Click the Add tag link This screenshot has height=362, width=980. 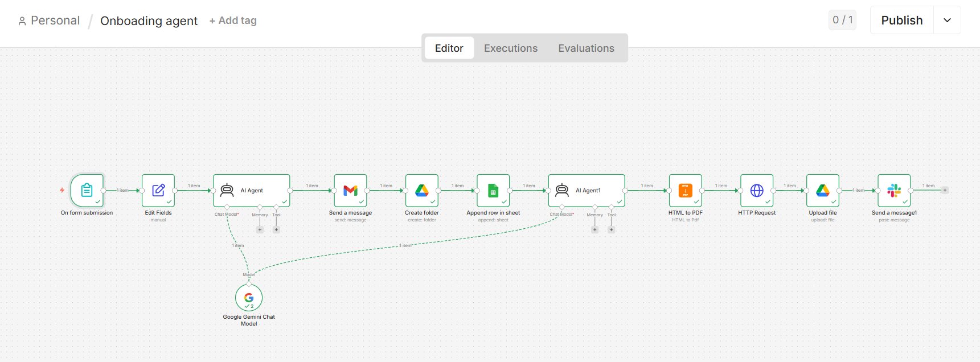click(233, 20)
